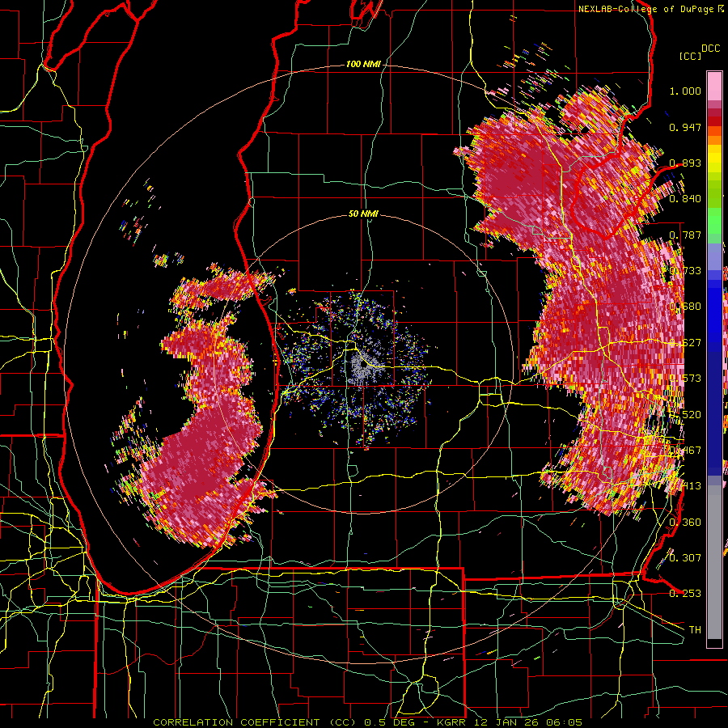Viewport: 728px width, 728px height.
Task: Click the KGRR radar site identifier
Action: (x=451, y=722)
